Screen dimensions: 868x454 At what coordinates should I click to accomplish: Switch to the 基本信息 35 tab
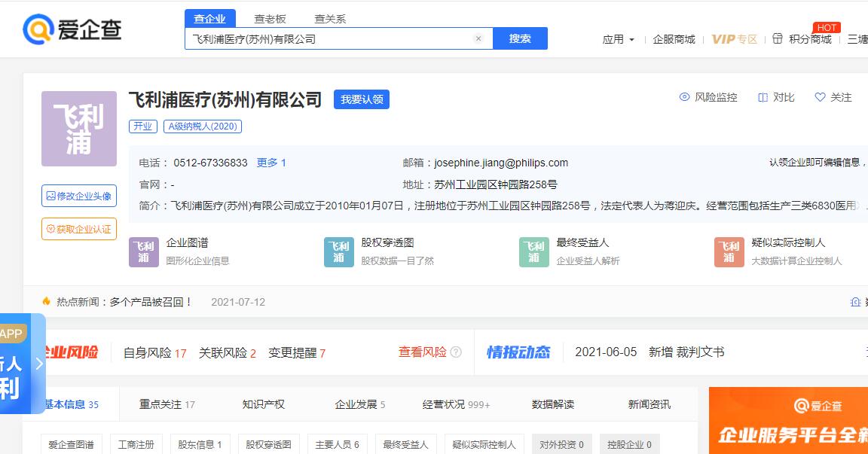tap(72, 404)
